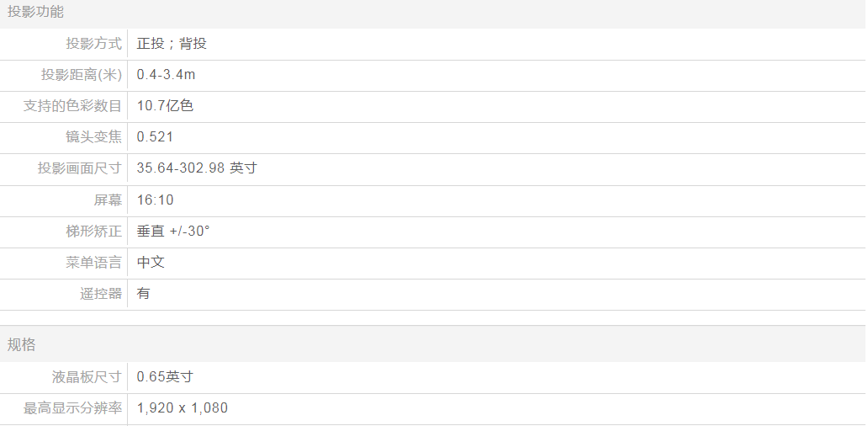Click the 中文 menu language value

pos(151,263)
